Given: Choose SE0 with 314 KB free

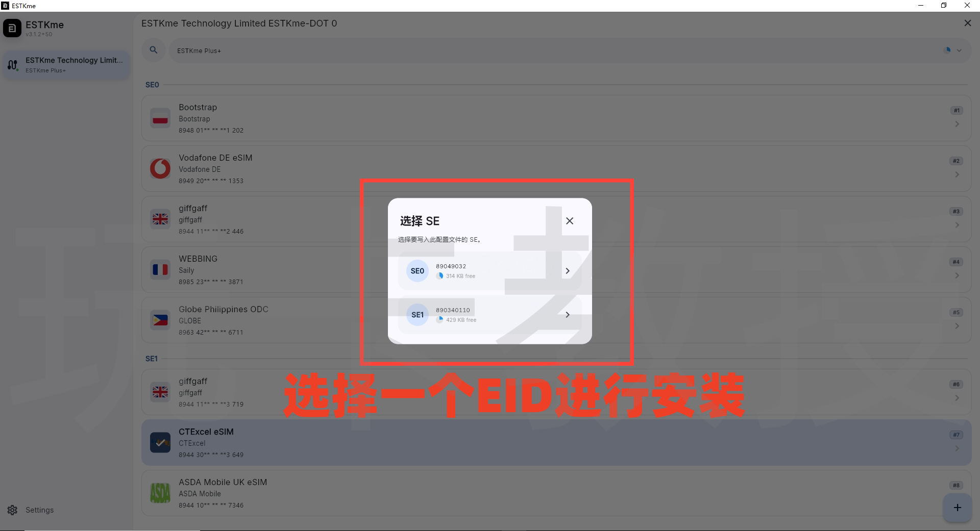Looking at the screenshot, I should pyautogui.click(x=489, y=271).
